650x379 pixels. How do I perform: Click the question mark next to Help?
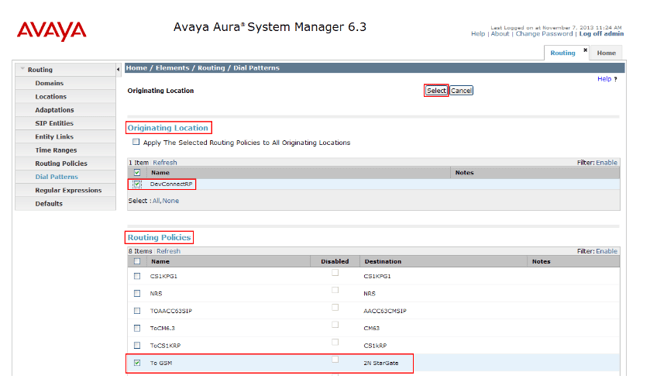pos(616,79)
